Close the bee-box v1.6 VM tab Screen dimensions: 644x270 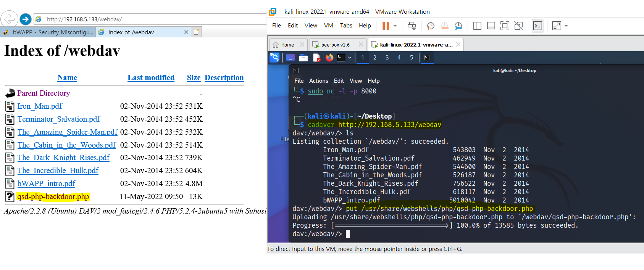point(361,45)
